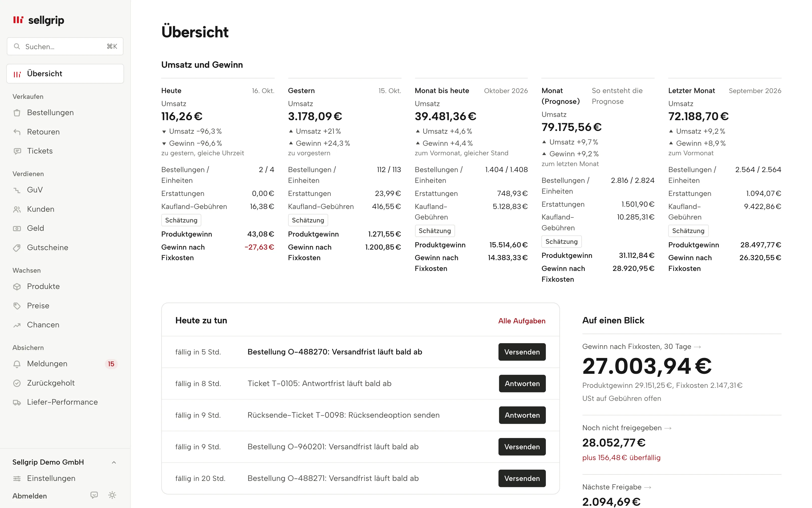The height and width of the screenshot is (508, 812).
Task: Click the Produkte box icon
Action: coord(17,286)
